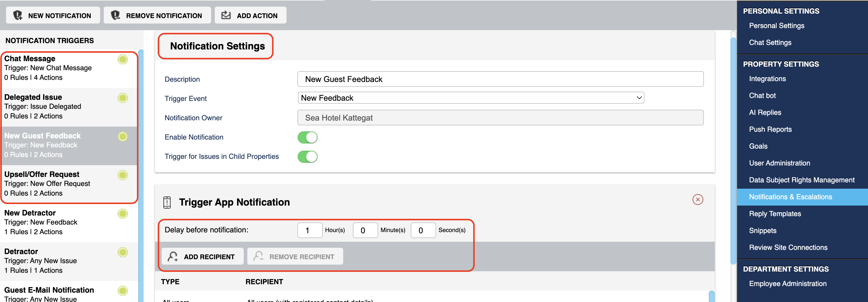Toggle status indicator for Delegated Issue trigger
Image resolution: width=868 pixels, height=302 pixels.
(x=123, y=98)
